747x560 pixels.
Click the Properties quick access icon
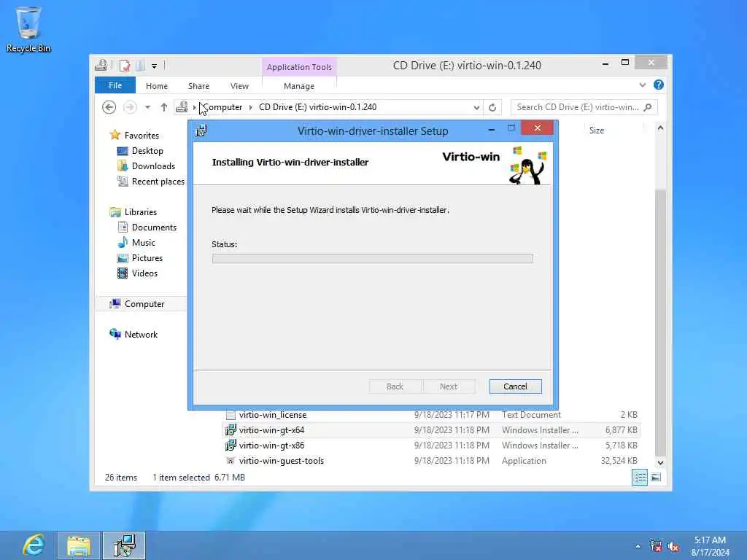124,66
